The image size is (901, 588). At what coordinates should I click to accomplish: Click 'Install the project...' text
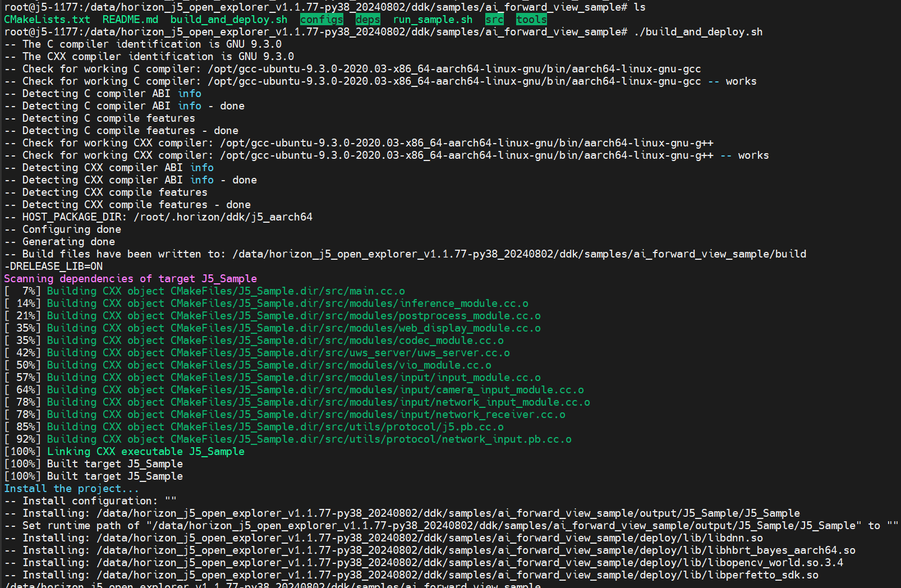[x=71, y=489]
